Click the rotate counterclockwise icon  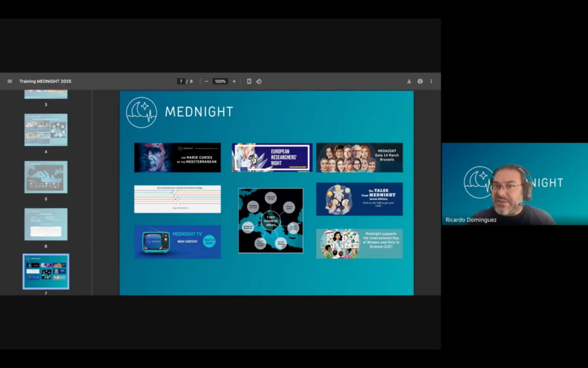click(x=259, y=81)
